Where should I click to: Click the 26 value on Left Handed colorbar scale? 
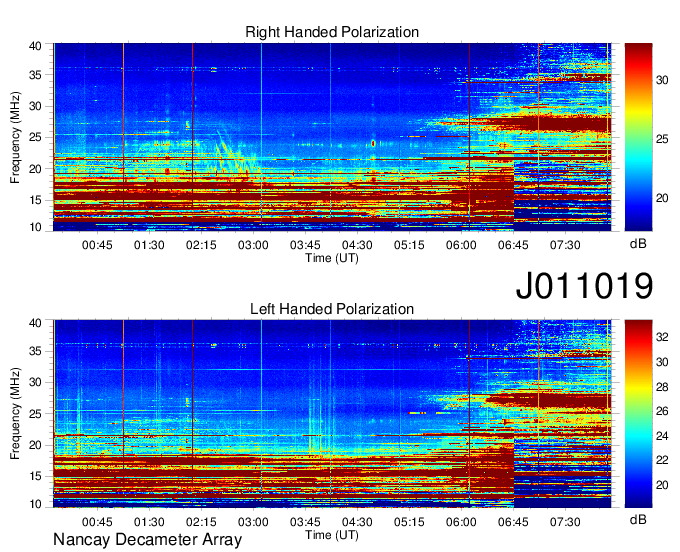pyautogui.click(x=662, y=411)
